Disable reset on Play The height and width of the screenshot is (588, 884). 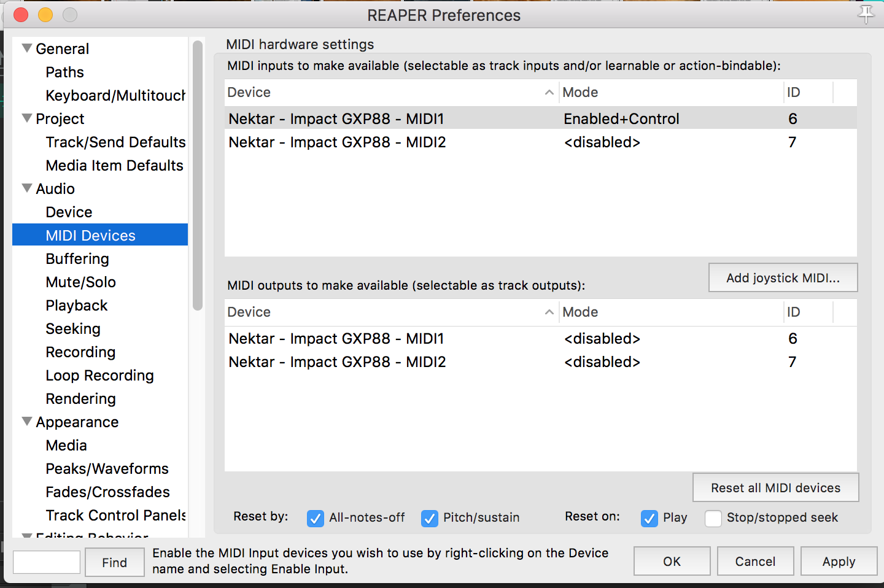tap(649, 519)
